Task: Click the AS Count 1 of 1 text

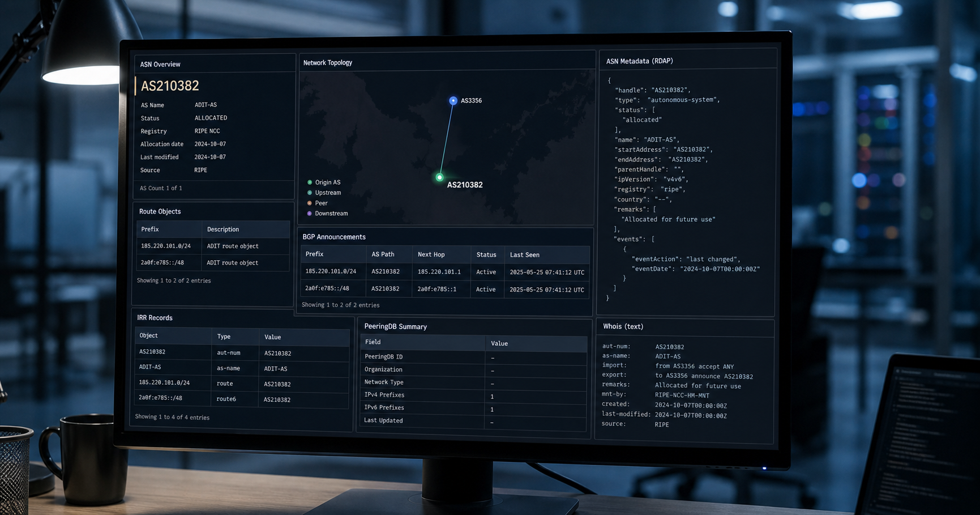Action: click(161, 188)
